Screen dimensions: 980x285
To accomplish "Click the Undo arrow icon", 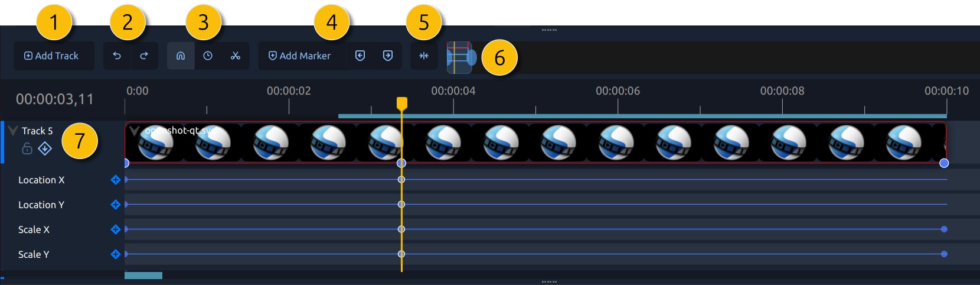I will 117,56.
